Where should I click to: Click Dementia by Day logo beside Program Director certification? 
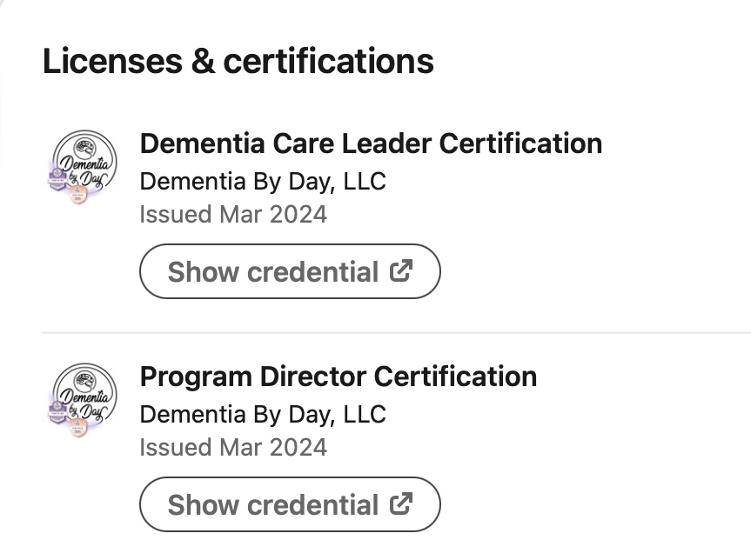[83, 400]
